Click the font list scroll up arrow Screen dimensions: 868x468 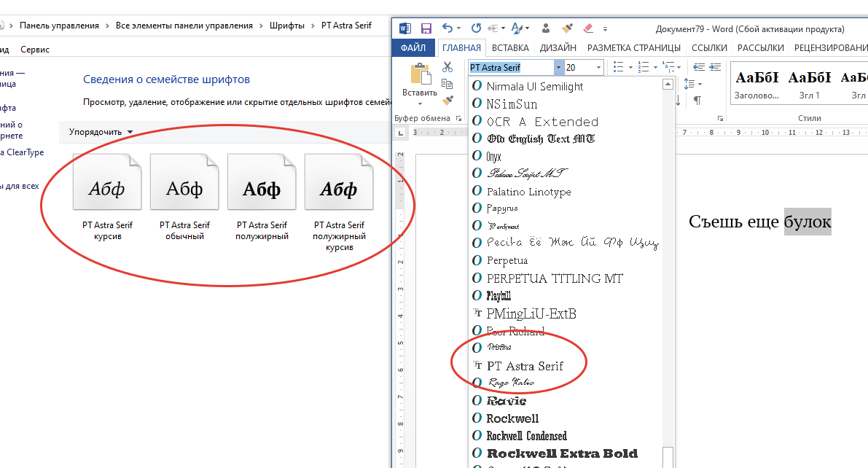click(668, 85)
